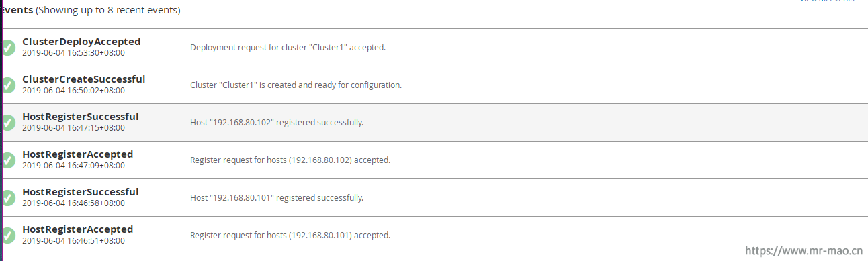Viewport: 868px width, 261px height.
Task: Click the Events section heading
Action: tap(17, 11)
